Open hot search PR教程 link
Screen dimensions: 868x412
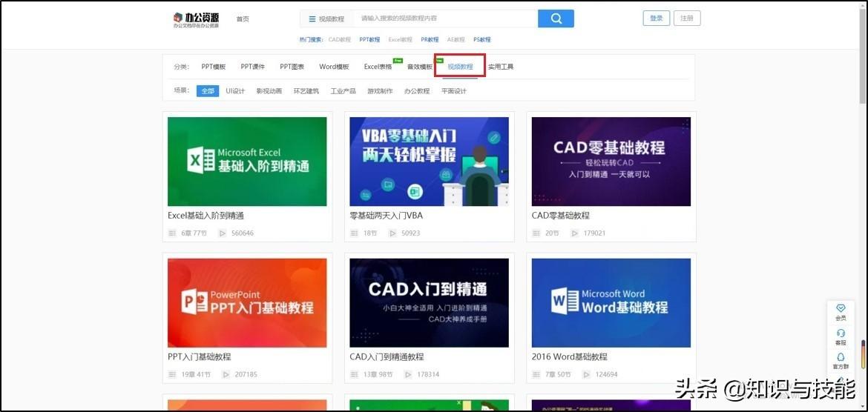pos(430,40)
